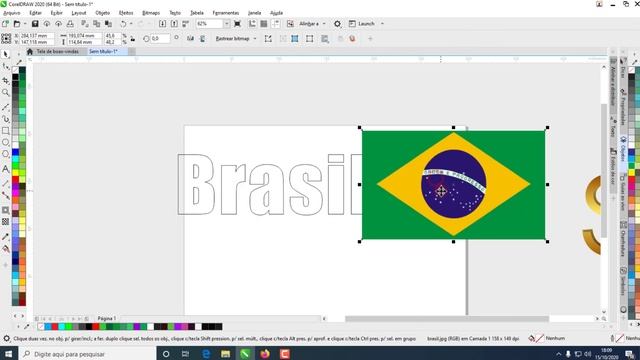
Task: Click Mirror vertically button
Action: pos(202,39)
